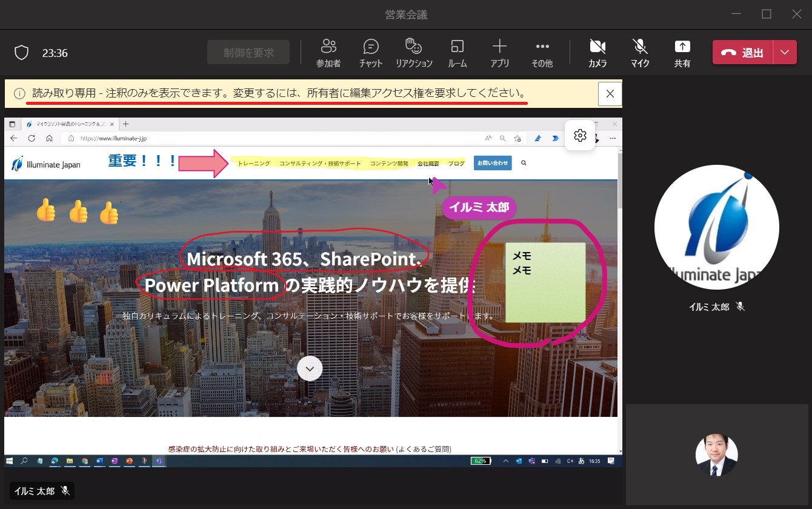
Task: Open the チャット chat panel
Action: click(371, 53)
